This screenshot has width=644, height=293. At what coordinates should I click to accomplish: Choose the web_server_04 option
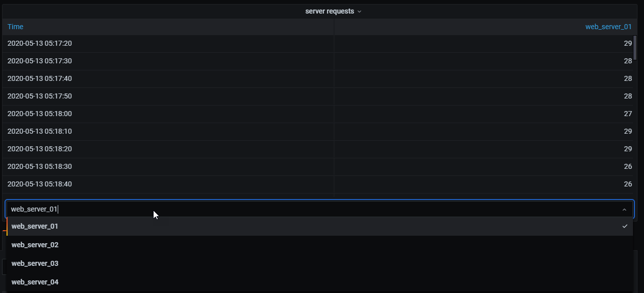point(35,282)
